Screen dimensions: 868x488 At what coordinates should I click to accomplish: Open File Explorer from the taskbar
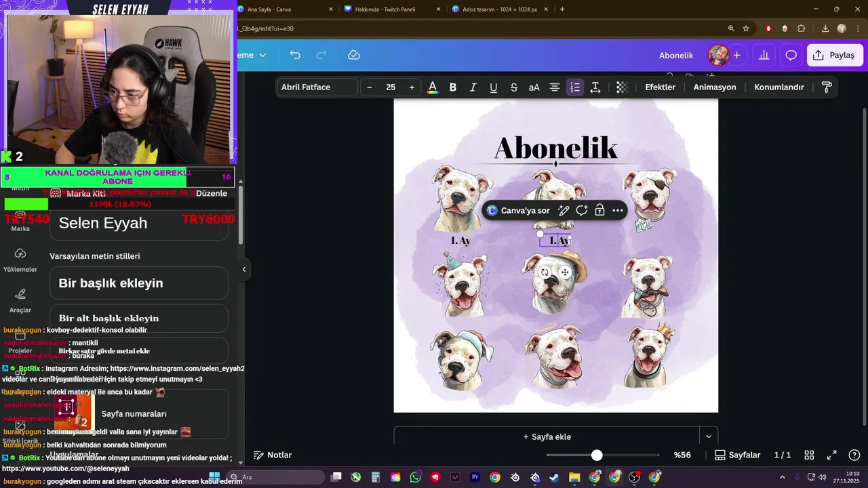[574, 477]
